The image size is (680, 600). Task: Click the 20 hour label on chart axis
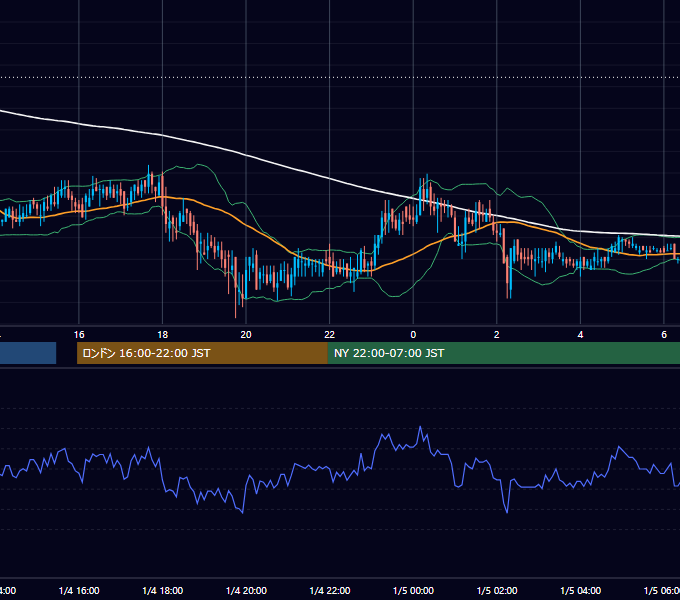[x=246, y=334]
